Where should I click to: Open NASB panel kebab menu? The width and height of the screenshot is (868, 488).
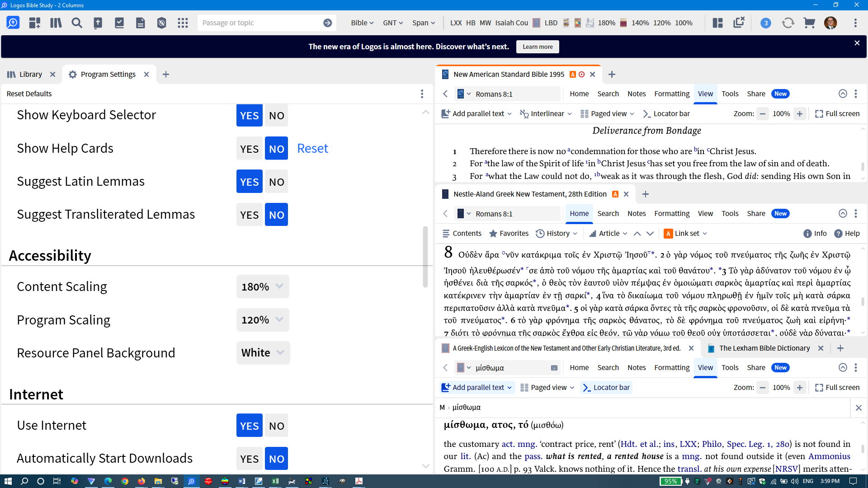point(856,94)
